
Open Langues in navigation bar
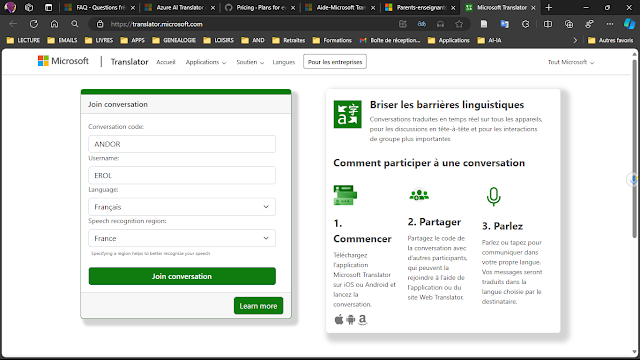(x=284, y=62)
